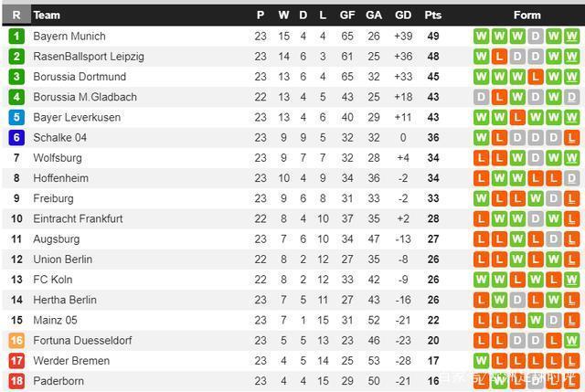This screenshot has height=392, width=585.
Task: Click the R rank column header
Action: 16,16
